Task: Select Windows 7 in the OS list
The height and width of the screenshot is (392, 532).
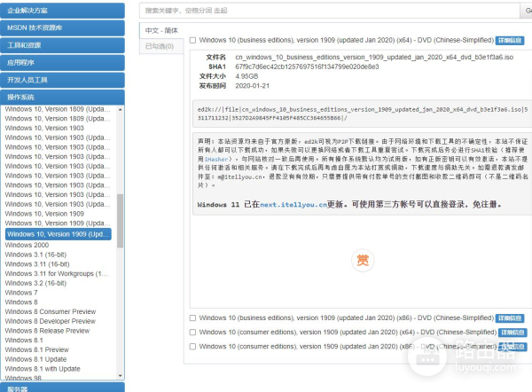Action: click(x=21, y=293)
